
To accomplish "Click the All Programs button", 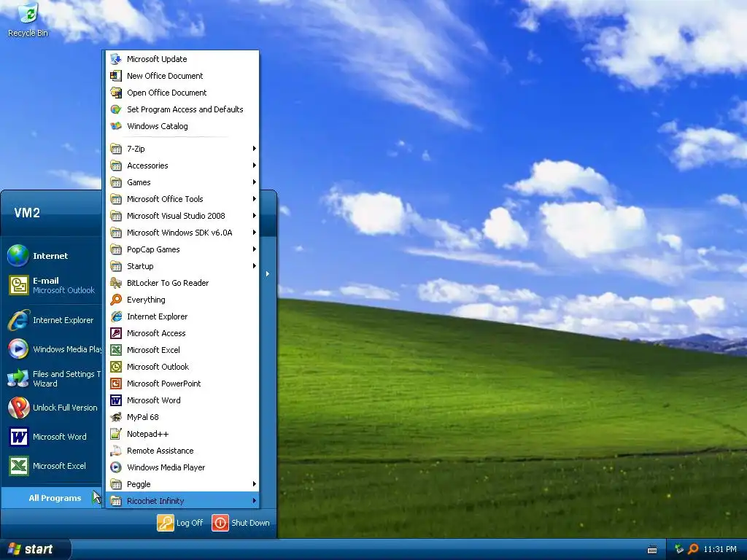I will point(52,498).
